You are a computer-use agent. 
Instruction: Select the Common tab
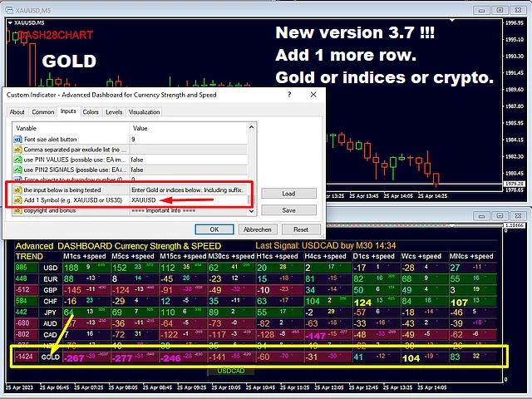[42, 111]
